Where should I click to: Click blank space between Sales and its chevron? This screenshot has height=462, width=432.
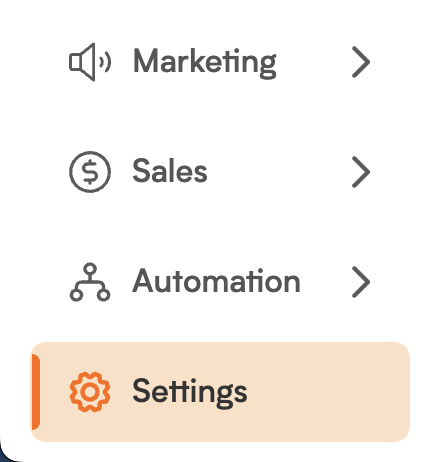click(x=279, y=172)
